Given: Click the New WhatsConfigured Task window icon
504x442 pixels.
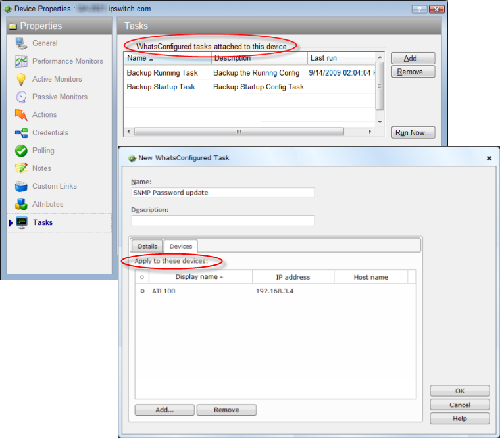Looking at the screenshot, I should click(x=132, y=159).
